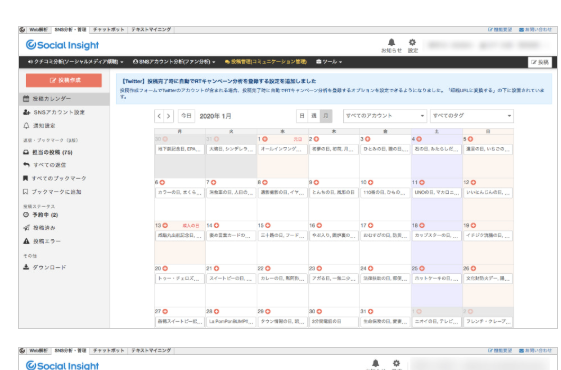Expand クチコミ分析 navigation menu
Viewport: 561px width, 370px height.
(75, 62)
